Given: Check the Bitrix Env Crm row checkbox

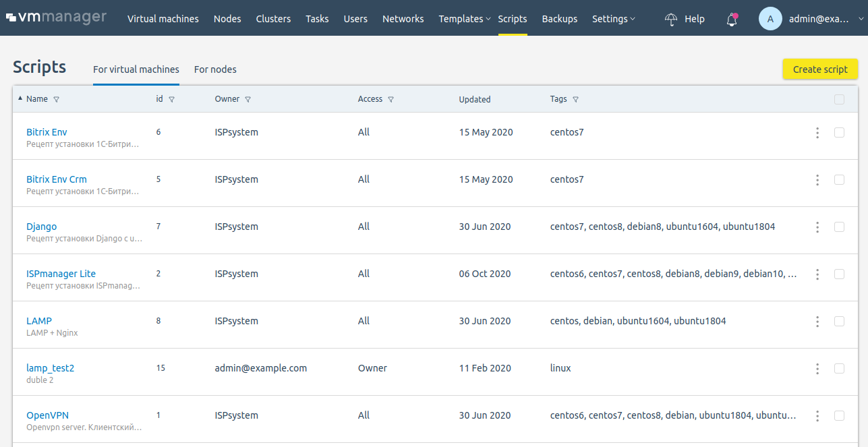Looking at the screenshot, I should 839,179.
